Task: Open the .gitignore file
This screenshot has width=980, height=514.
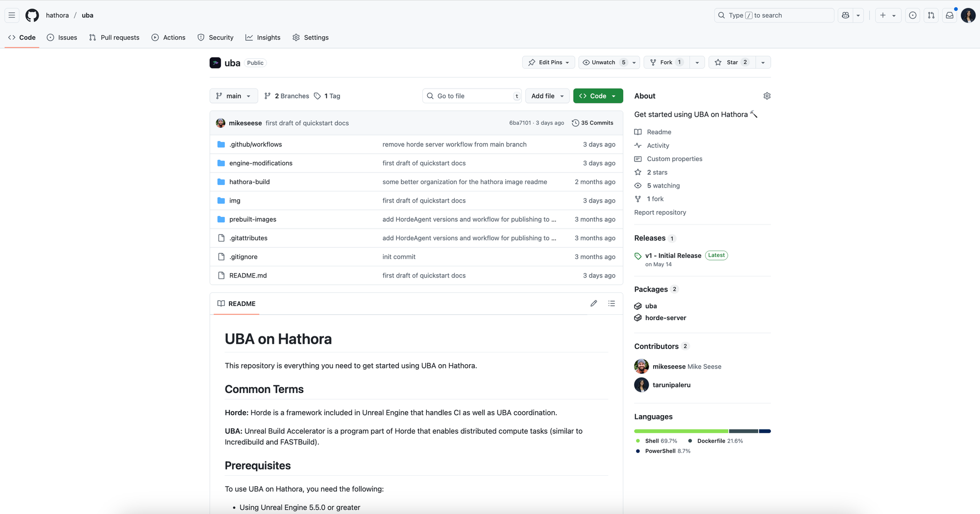Action: [x=244, y=257]
